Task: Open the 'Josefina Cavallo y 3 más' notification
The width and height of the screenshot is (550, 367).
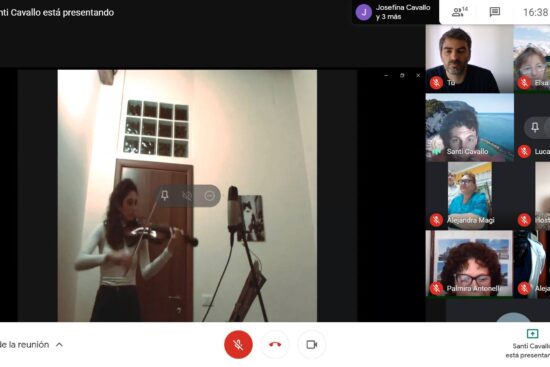Action: click(395, 12)
